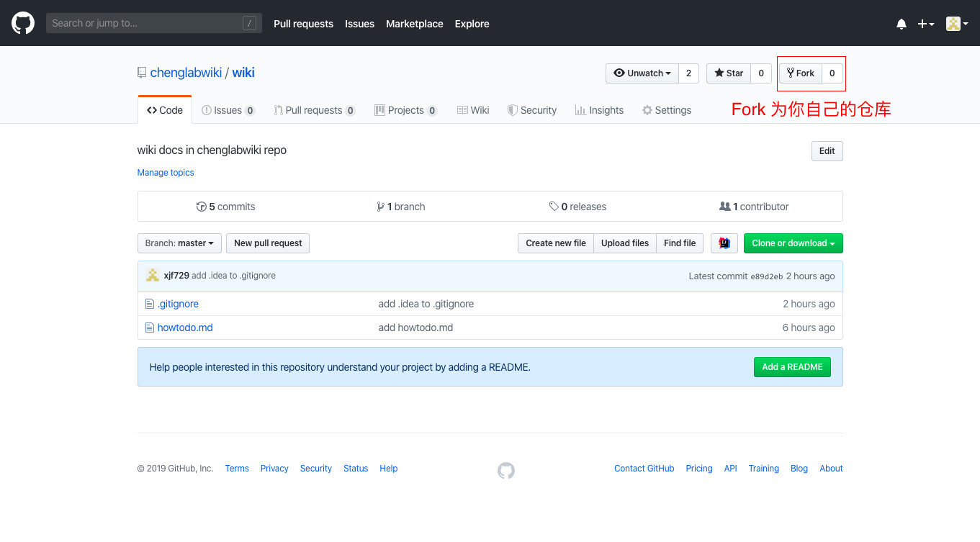The height and width of the screenshot is (542, 980).
Task: Click Find file button
Action: click(680, 243)
